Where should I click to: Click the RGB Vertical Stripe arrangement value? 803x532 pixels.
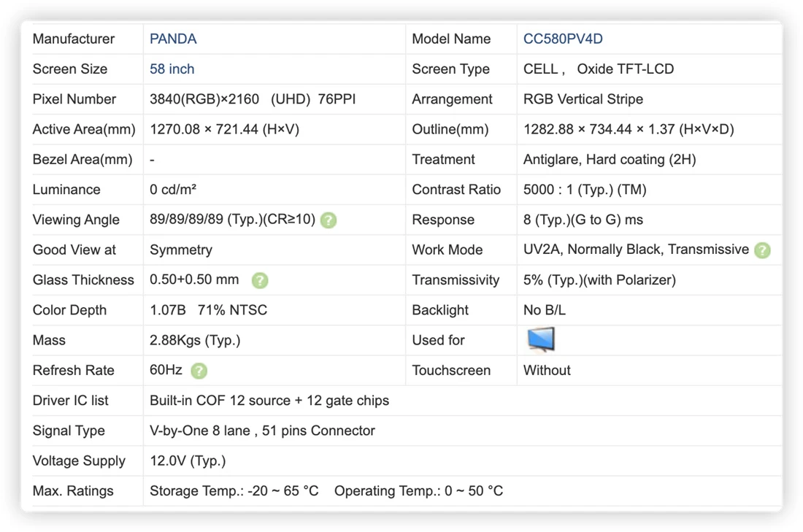(x=583, y=99)
